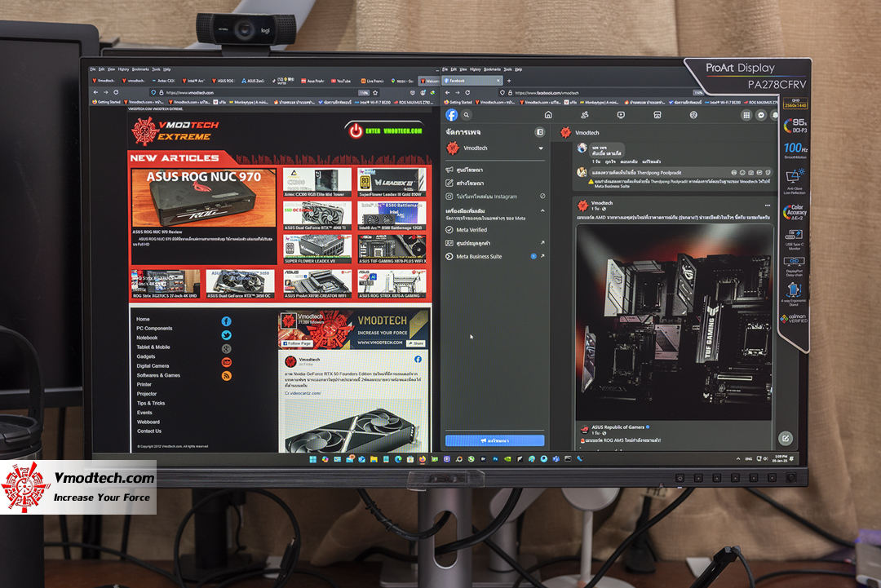Click Follow Page on Vmodtech Facebook widget

[x=297, y=343]
